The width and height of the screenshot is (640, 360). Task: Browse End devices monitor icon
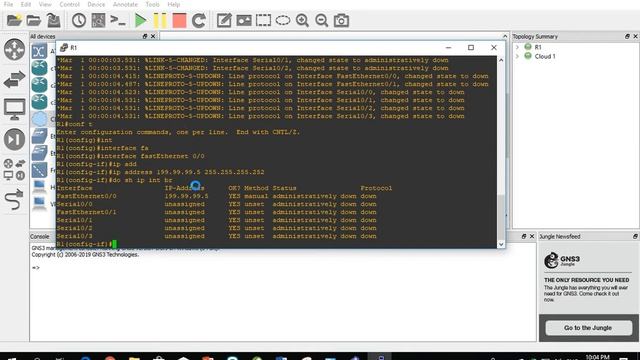point(14,109)
